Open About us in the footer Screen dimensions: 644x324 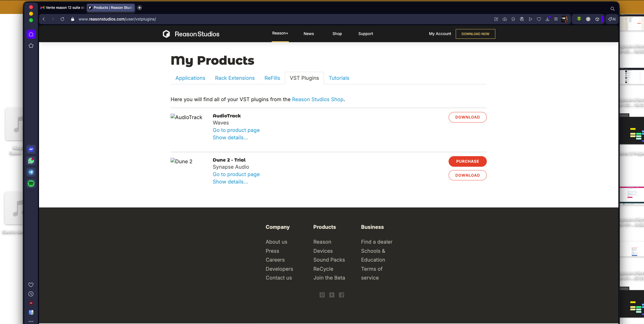tap(276, 242)
